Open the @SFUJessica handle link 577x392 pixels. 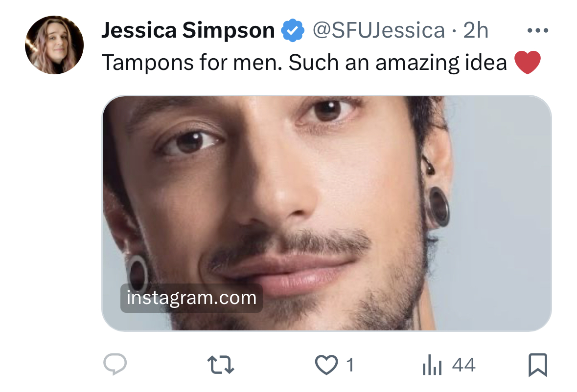(379, 30)
